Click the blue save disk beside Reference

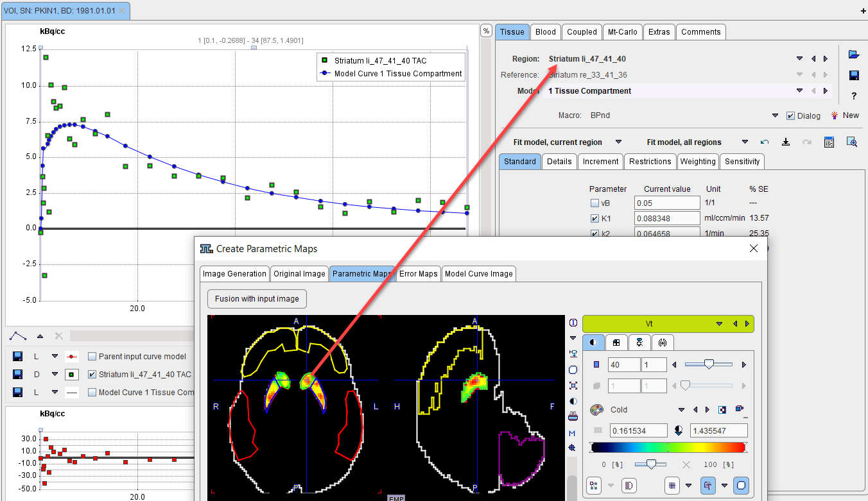pyautogui.click(x=854, y=76)
